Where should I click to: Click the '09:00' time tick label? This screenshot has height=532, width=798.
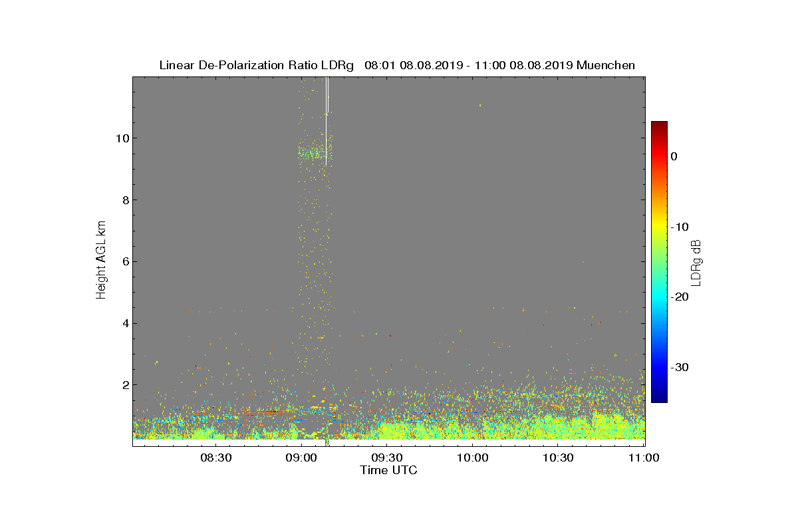tap(301, 458)
